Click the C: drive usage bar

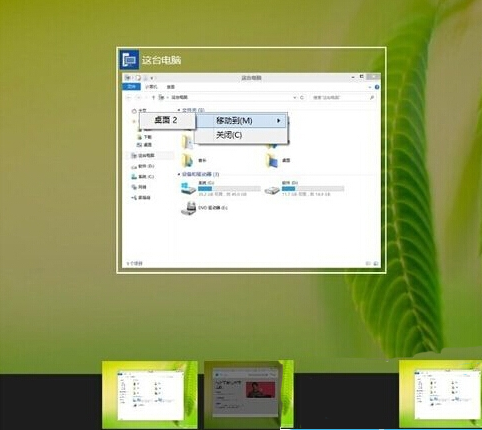229,189
